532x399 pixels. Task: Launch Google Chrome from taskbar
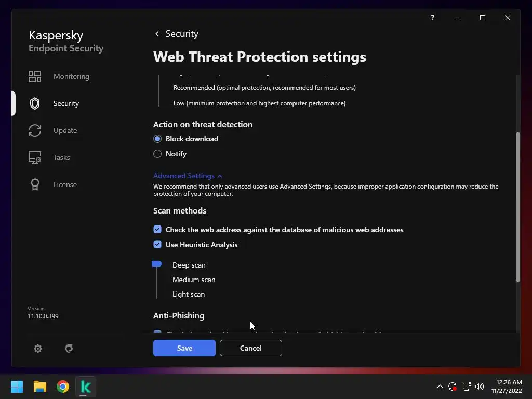pos(63,387)
